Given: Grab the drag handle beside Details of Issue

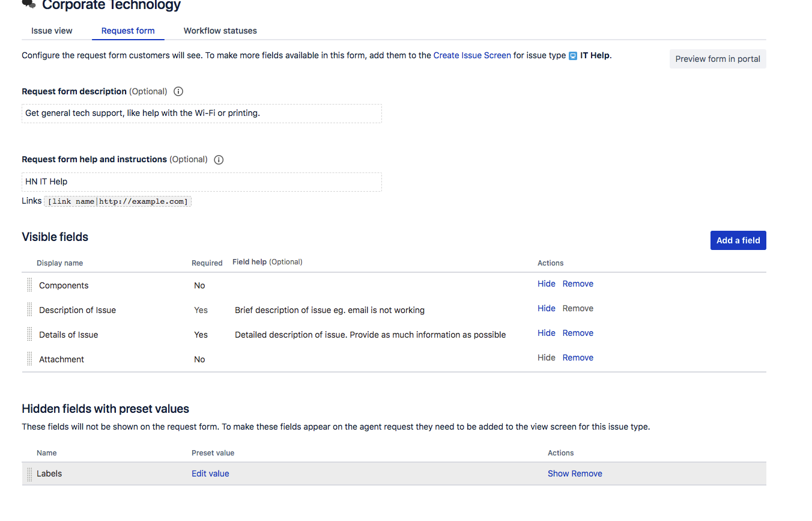Looking at the screenshot, I should [28, 334].
